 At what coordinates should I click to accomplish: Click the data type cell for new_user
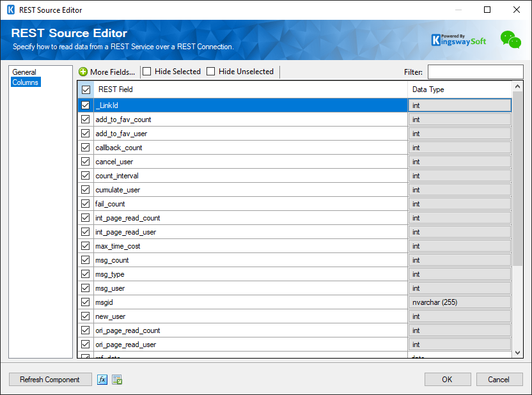pyautogui.click(x=460, y=316)
